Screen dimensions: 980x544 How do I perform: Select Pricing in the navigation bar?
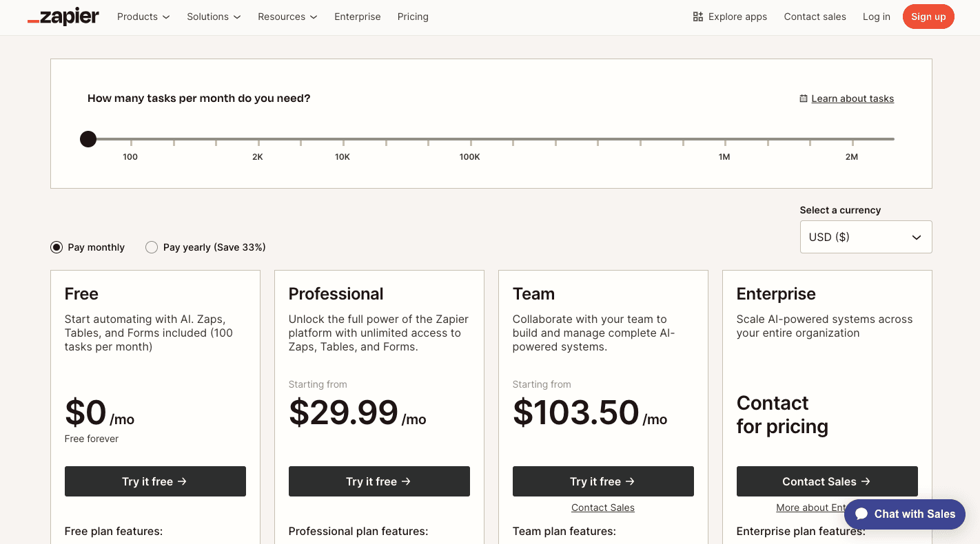(412, 17)
